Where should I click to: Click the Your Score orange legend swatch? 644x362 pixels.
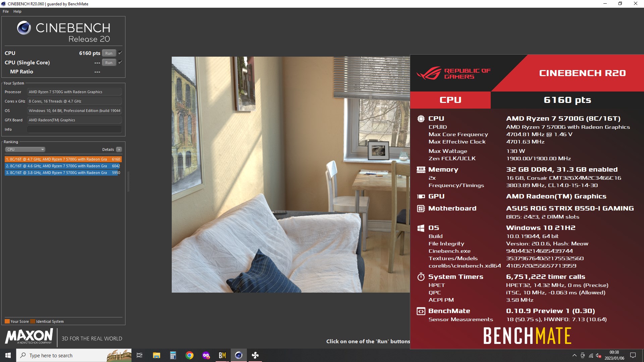tap(7, 321)
